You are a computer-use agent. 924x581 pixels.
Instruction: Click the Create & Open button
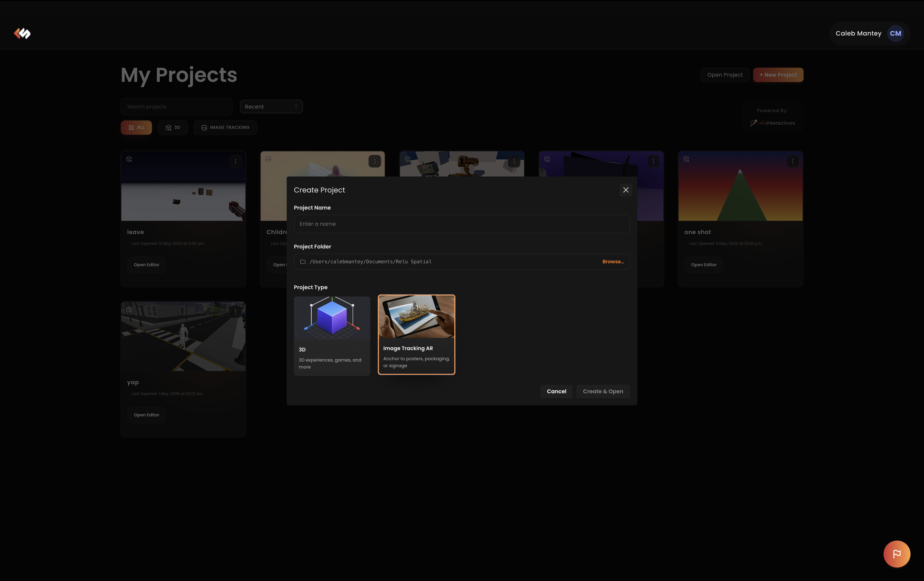(x=603, y=391)
